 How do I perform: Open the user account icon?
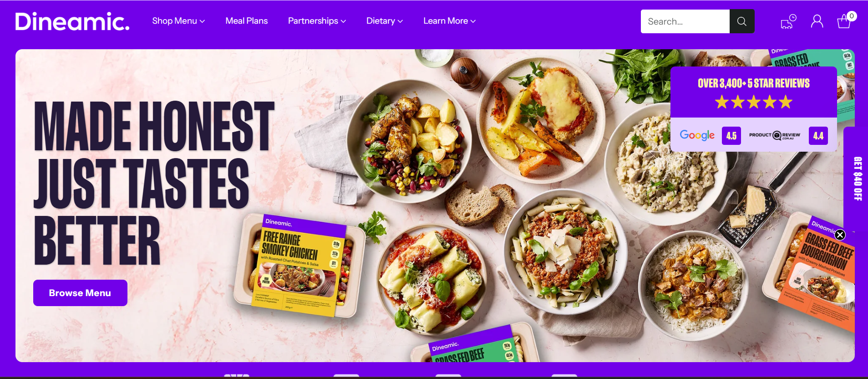click(x=817, y=21)
